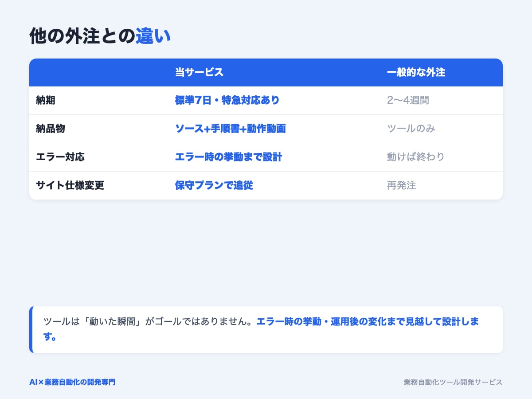532x399 pixels.
Task: Click the footer text AI×業務自動化の開発専門
Action: pos(72,382)
